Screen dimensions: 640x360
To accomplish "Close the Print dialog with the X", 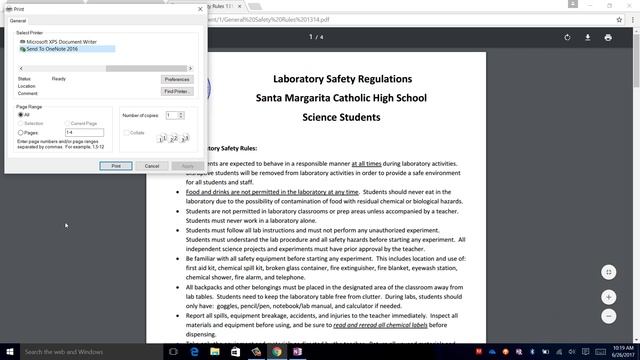I will (200, 9).
